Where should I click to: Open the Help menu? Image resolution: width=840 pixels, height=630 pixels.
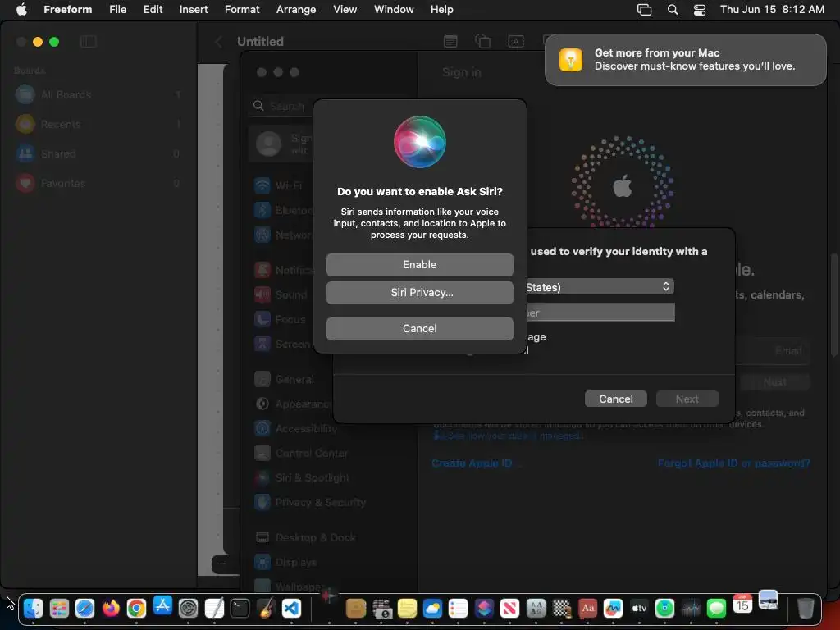(x=442, y=10)
